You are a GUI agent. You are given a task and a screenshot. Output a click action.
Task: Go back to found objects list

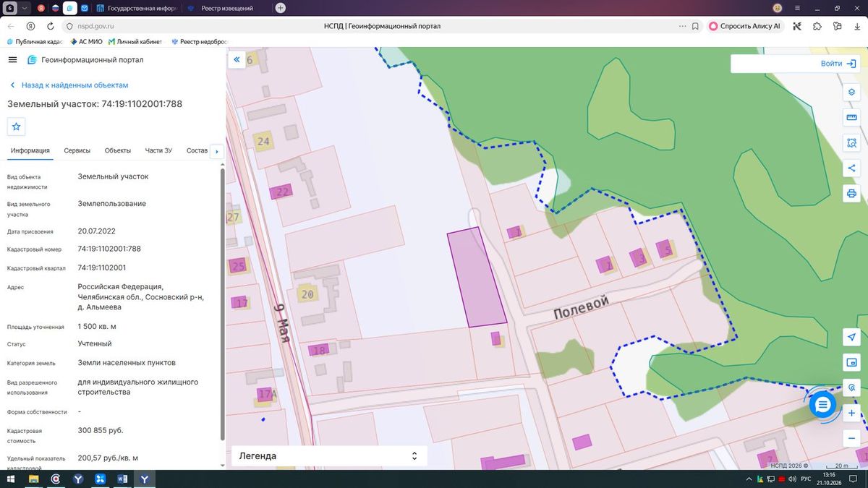[x=69, y=85]
